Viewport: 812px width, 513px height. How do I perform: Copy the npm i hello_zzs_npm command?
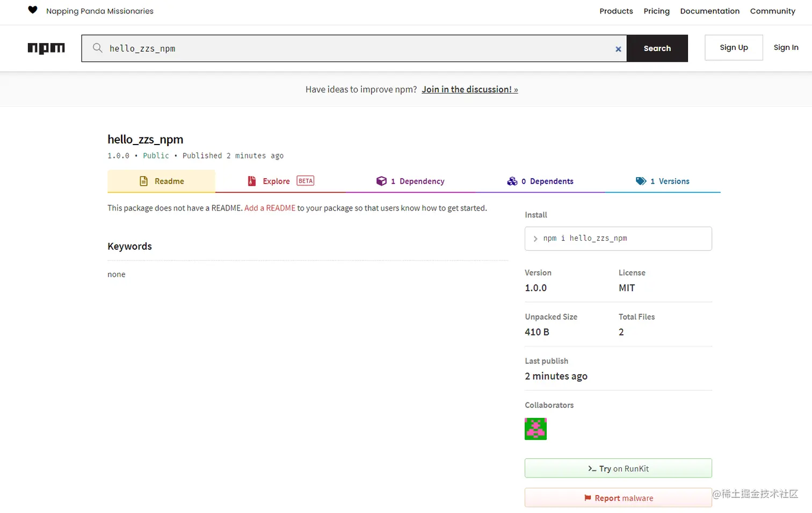(x=618, y=239)
